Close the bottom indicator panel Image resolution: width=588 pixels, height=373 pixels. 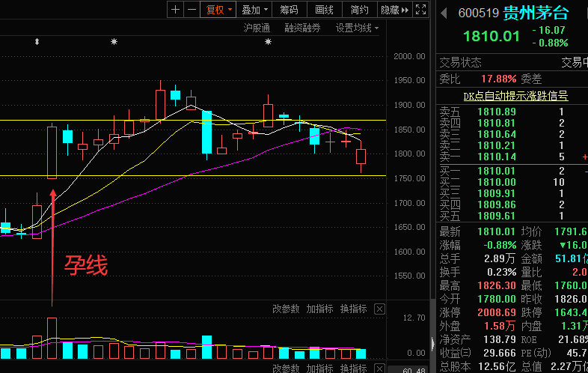(x=379, y=369)
